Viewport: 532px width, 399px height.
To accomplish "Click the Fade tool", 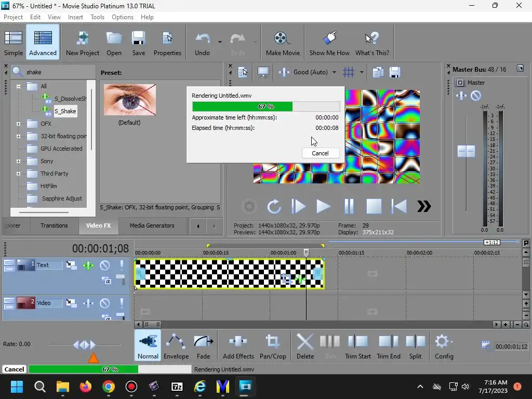I will pyautogui.click(x=203, y=346).
